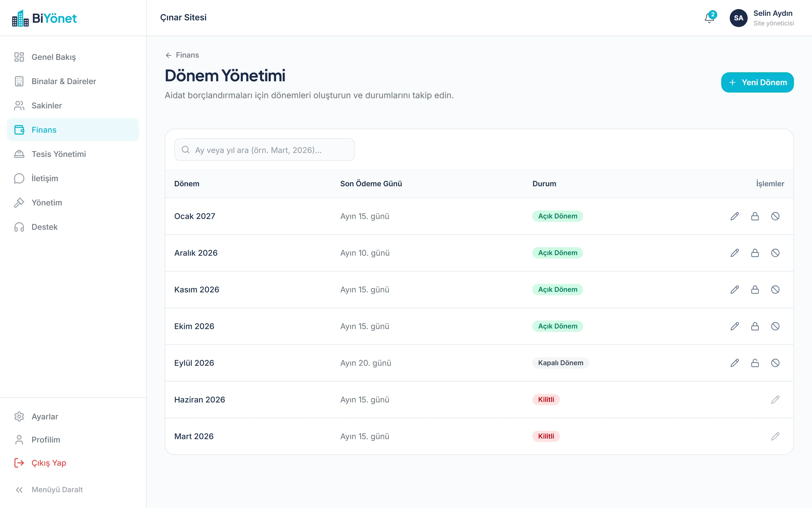The image size is (812, 508).
Task: Lock the Aralık 2026 period
Action: [x=755, y=253]
